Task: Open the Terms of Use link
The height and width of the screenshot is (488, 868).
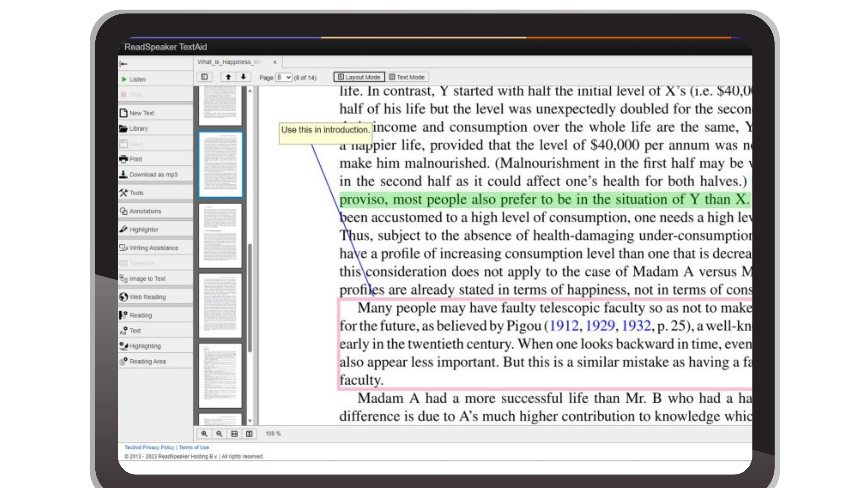Action: pos(194,447)
